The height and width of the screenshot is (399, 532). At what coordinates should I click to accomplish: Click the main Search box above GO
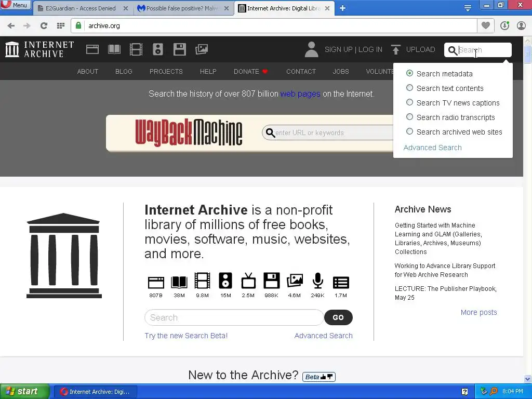click(x=234, y=317)
